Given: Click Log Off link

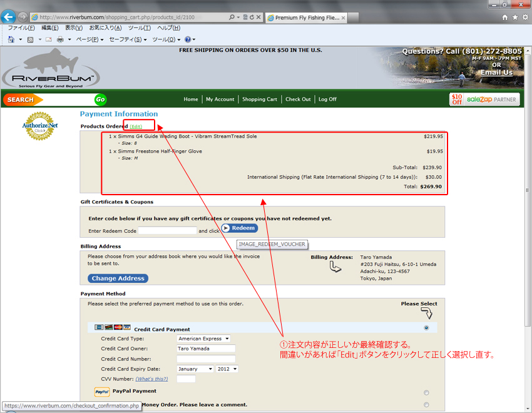Looking at the screenshot, I should (x=327, y=99).
